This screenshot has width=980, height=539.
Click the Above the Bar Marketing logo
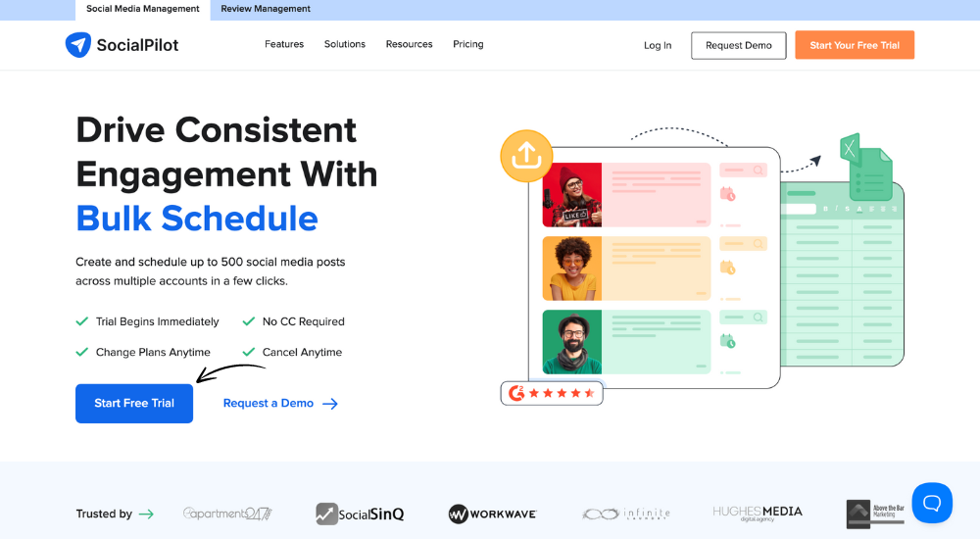coord(875,514)
